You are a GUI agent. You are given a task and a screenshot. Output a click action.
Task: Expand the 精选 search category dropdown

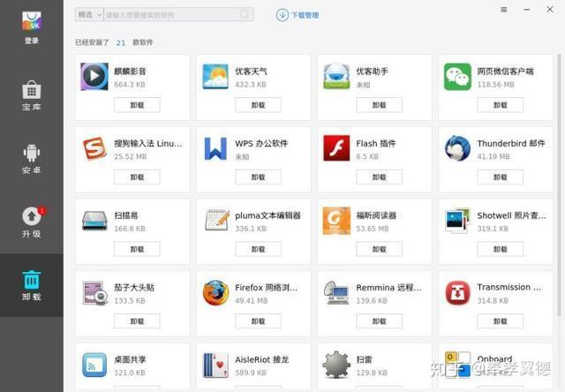89,14
